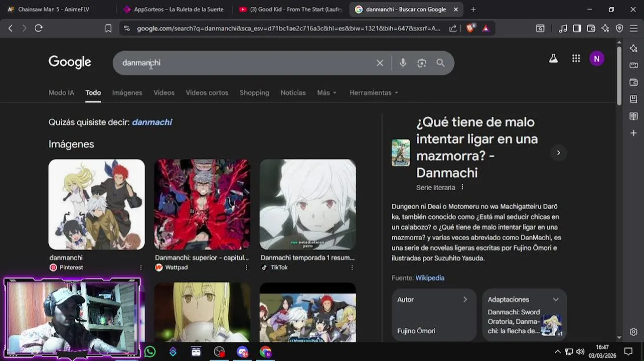Open Leo AI sparkle icon in toolbar

pyautogui.click(x=605, y=29)
